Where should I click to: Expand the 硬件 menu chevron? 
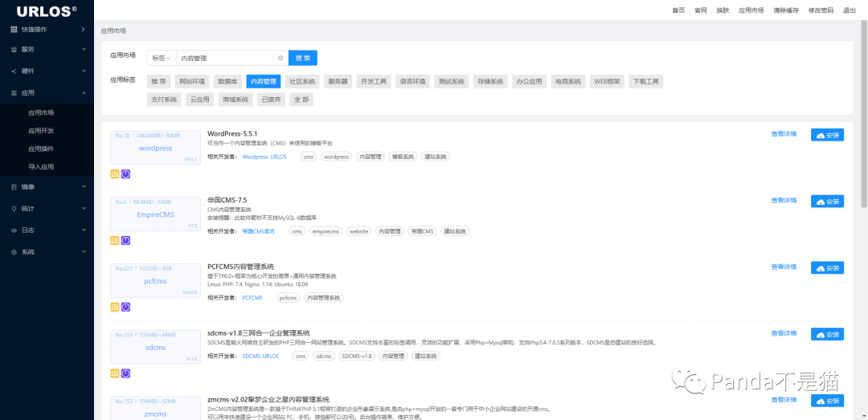(x=84, y=71)
